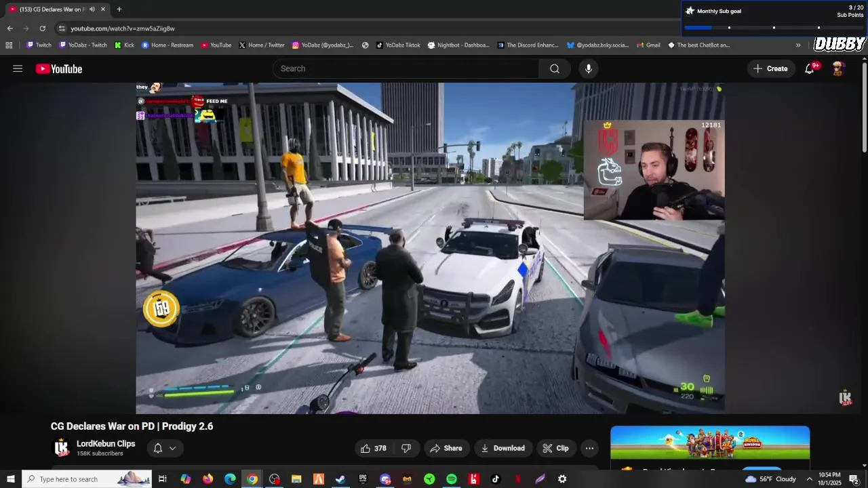Open the YouTube guide hamburger menu
Image resolution: width=868 pixels, height=488 pixels.
tap(18, 68)
